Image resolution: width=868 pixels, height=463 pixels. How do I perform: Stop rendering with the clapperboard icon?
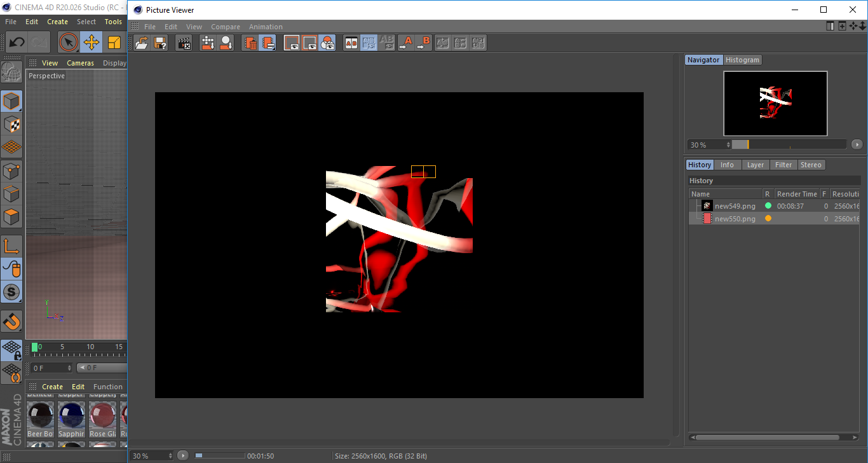[x=184, y=43]
